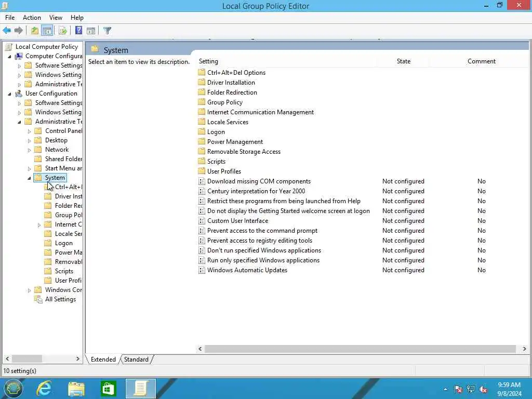Select the Removable Storage Access folder in list
This screenshot has height=399, width=532.
point(244,152)
